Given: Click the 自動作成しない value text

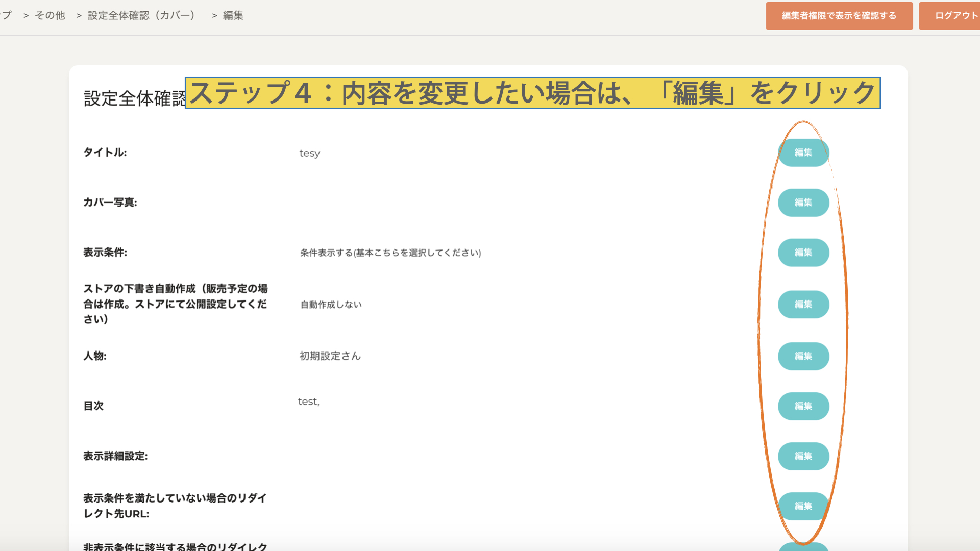Looking at the screenshot, I should 331,305.
